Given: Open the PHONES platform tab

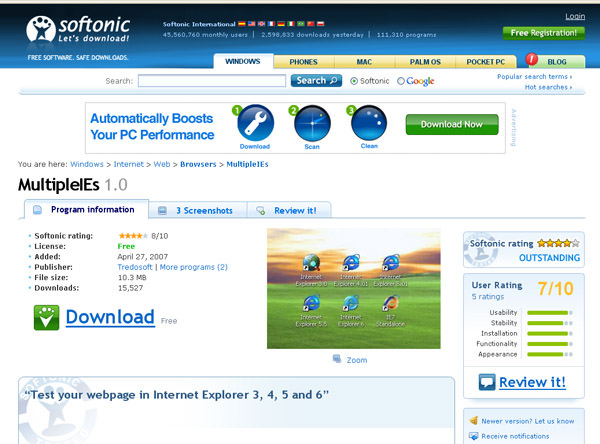Looking at the screenshot, I should 303,62.
